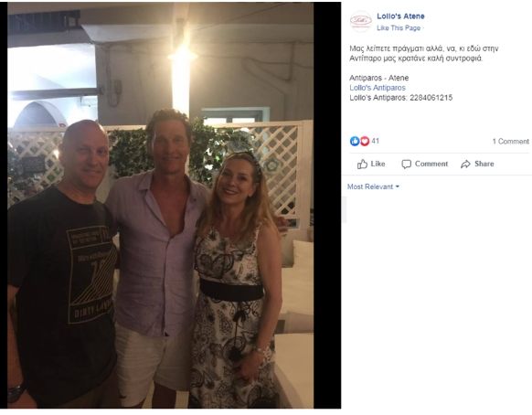Click the Most Relevant dropdown arrow
The image size is (532, 415).
398,186
